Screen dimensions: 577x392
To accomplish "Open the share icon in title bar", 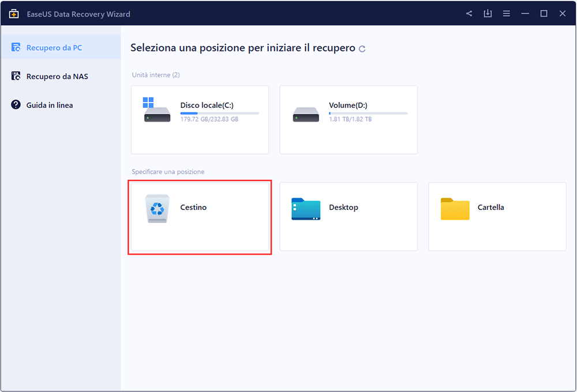I will pyautogui.click(x=469, y=14).
